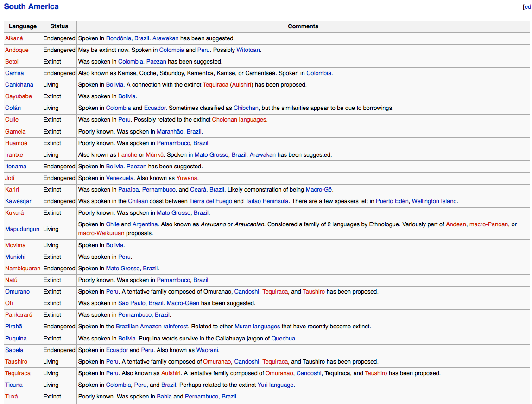Open the Puquina language link
The image size is (532, 404).
[x=16, y=338]
